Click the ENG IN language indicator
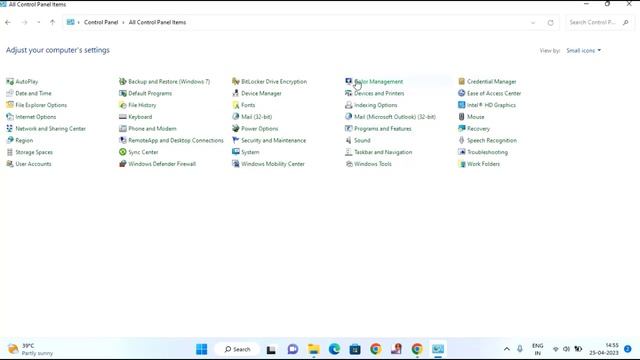The height and width of the screenshot is (360, 640). coord(538,349)
